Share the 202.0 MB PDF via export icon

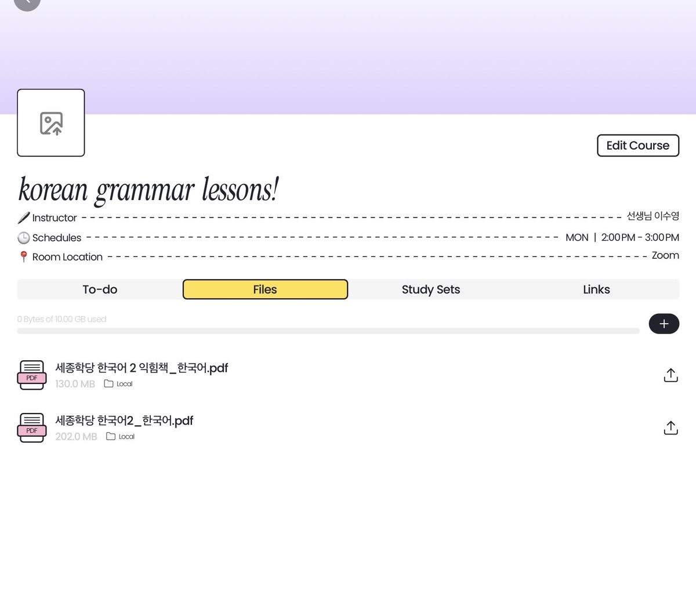[x=670, y=428]
